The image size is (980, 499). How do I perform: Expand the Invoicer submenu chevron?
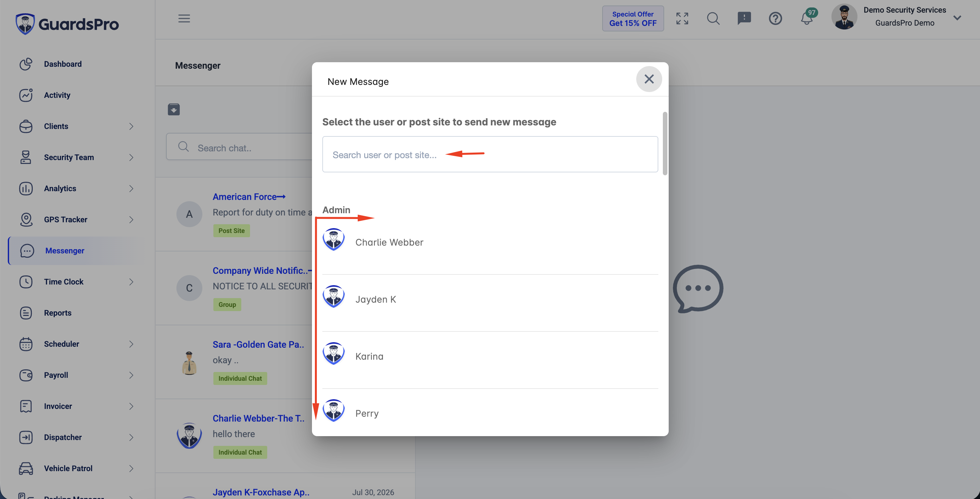131,406
